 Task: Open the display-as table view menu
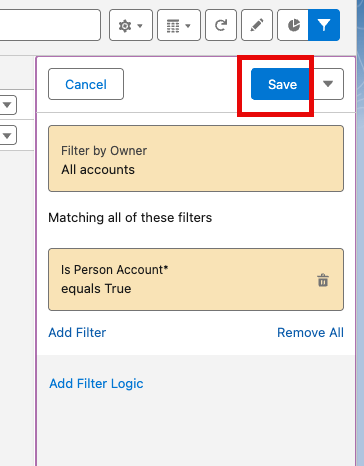click(179, 25)
